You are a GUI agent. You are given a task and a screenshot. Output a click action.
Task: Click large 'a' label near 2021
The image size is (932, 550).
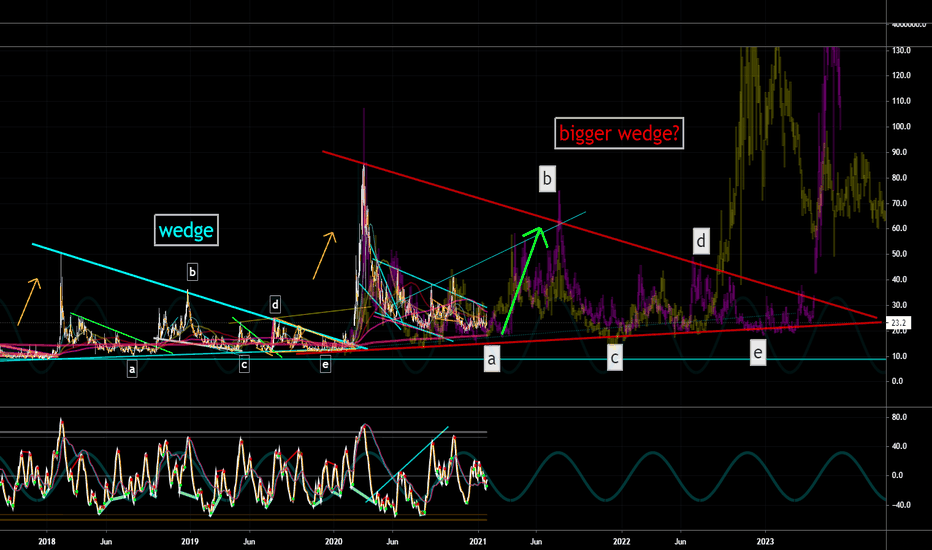pos(491,359)
